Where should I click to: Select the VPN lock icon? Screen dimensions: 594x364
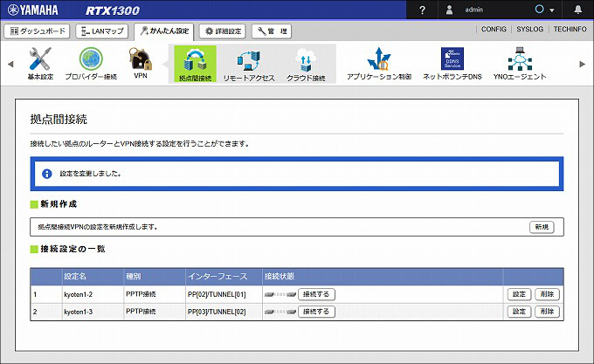141,60
